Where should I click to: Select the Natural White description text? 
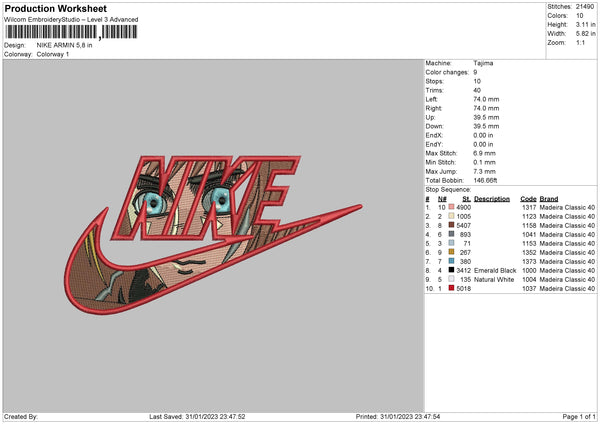coord(494,280)
